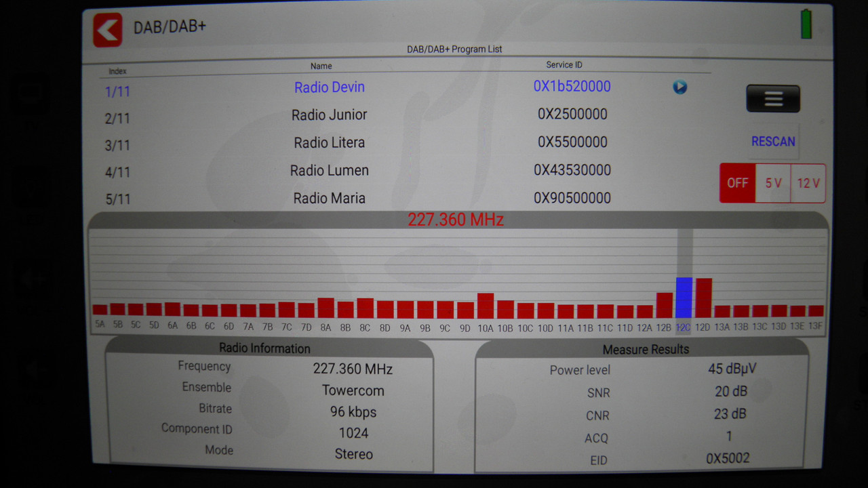The width and height of the screenshot is (868, 488).
Task: Set antenna power to OFF
Action: pos(738,183)
